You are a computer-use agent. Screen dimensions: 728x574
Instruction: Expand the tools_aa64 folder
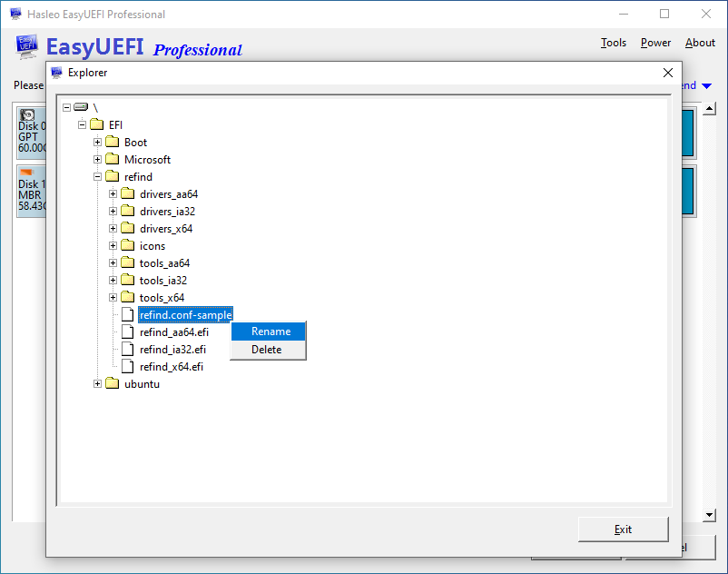pos(113,262)
